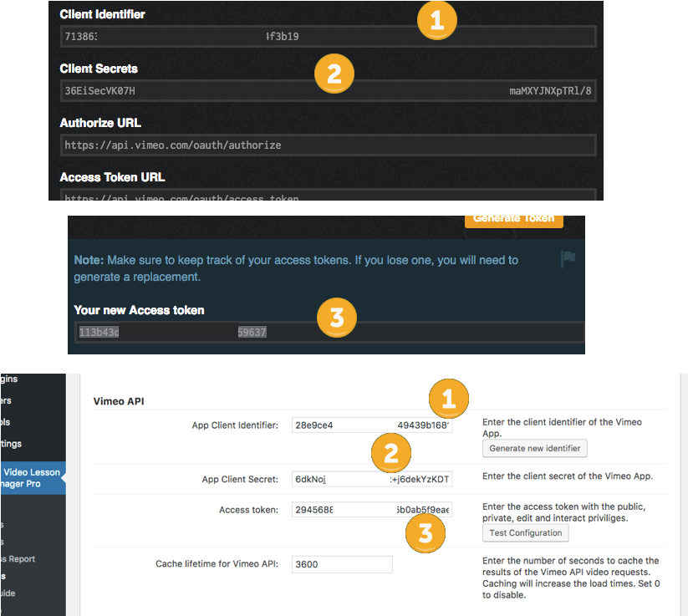Click the Authorize URL input field
688x616 pixels.
click(328, 145)
